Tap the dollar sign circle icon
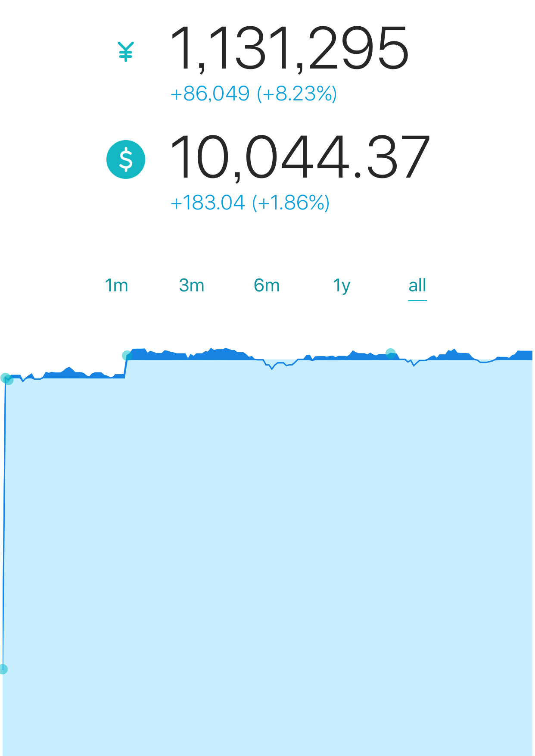This screenshot has height=756, width=535. (126, 159)
